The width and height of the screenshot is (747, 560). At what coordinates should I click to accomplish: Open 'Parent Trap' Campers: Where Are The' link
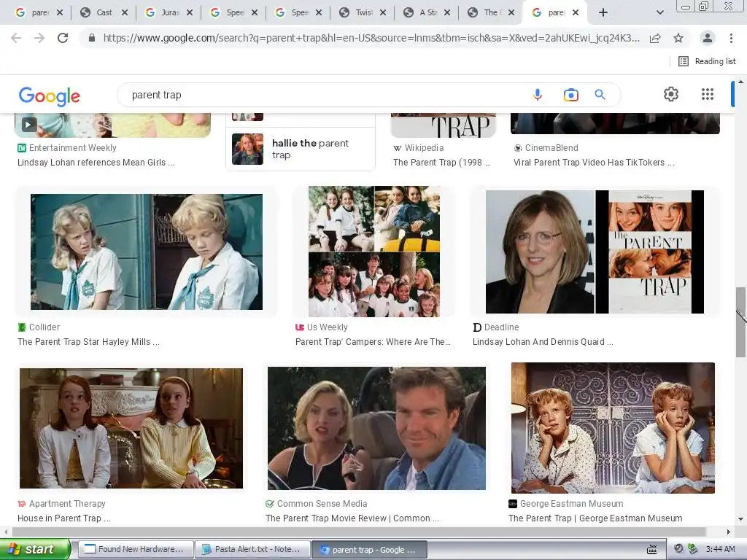[373, 342]
